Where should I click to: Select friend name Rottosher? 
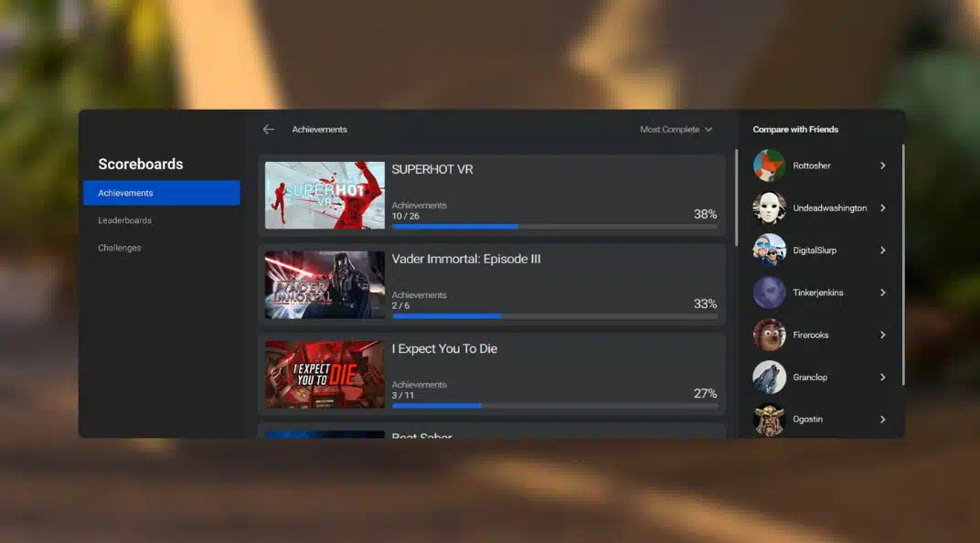(x=811, y=165)
